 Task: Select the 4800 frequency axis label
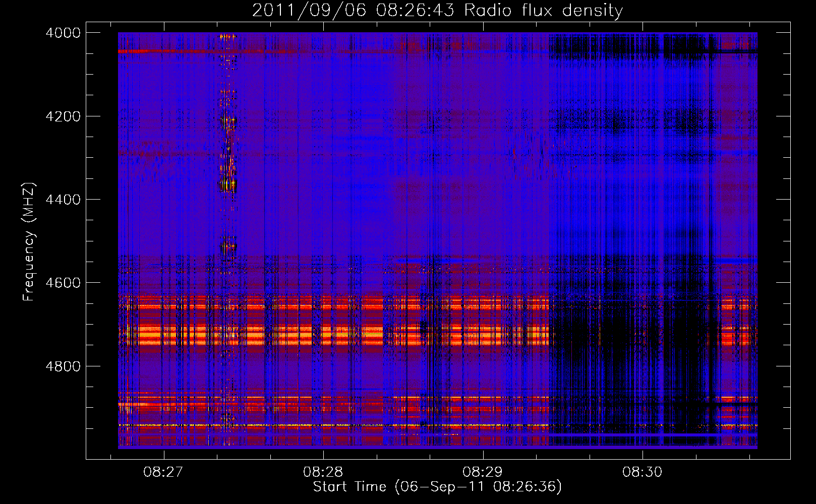click(x=63, y=366)
